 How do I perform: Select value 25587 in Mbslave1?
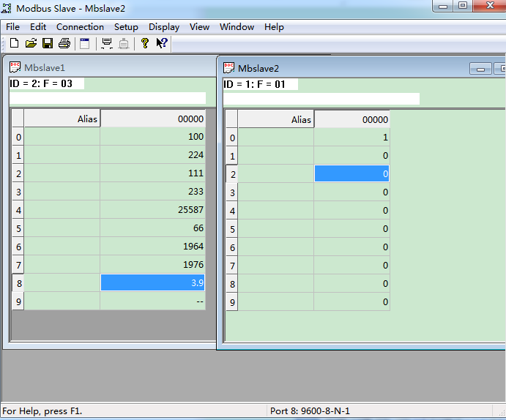(x=152, y=209)
